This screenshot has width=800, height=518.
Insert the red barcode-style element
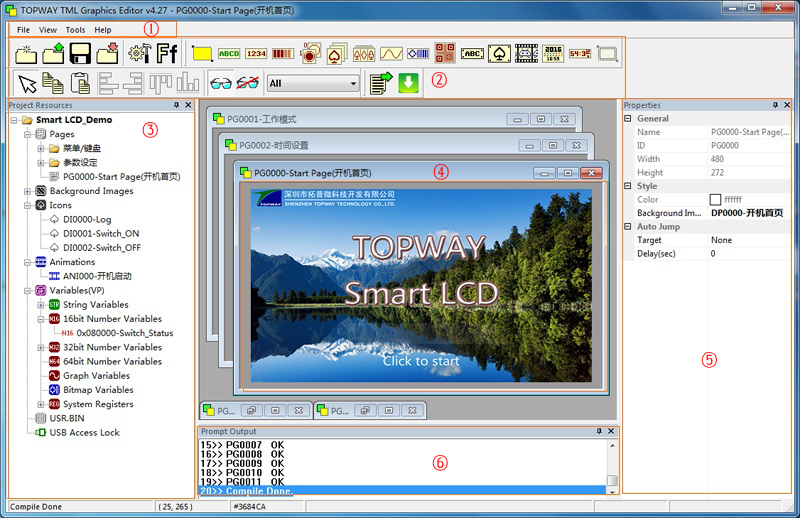pos(283,54)
